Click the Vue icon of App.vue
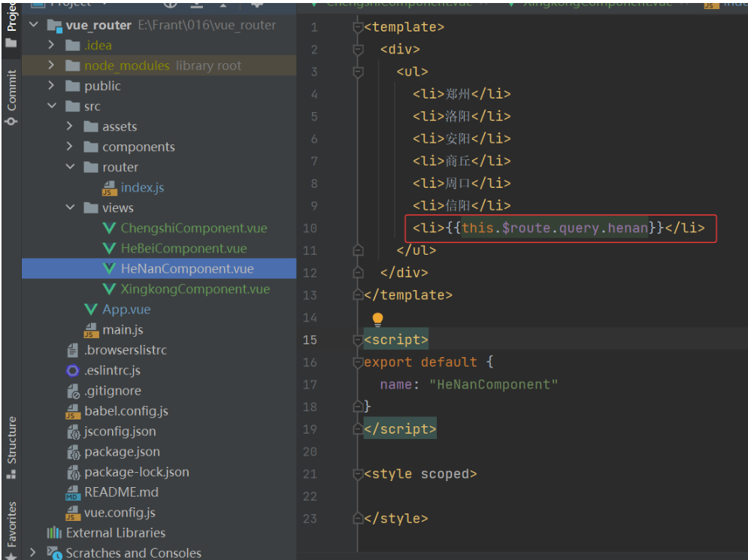The height and width of the screenshot is (560, 748). point(91,309)
